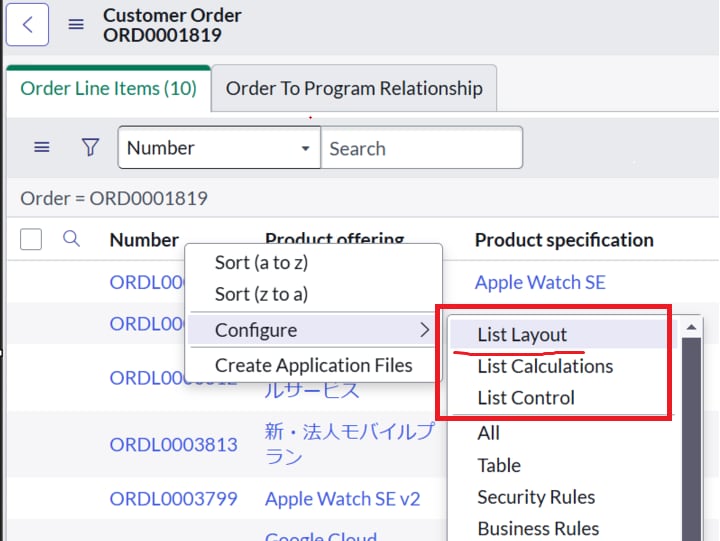
Task: Click the scrollbar up arrow in submenu
Action: [x=691, y=327]
